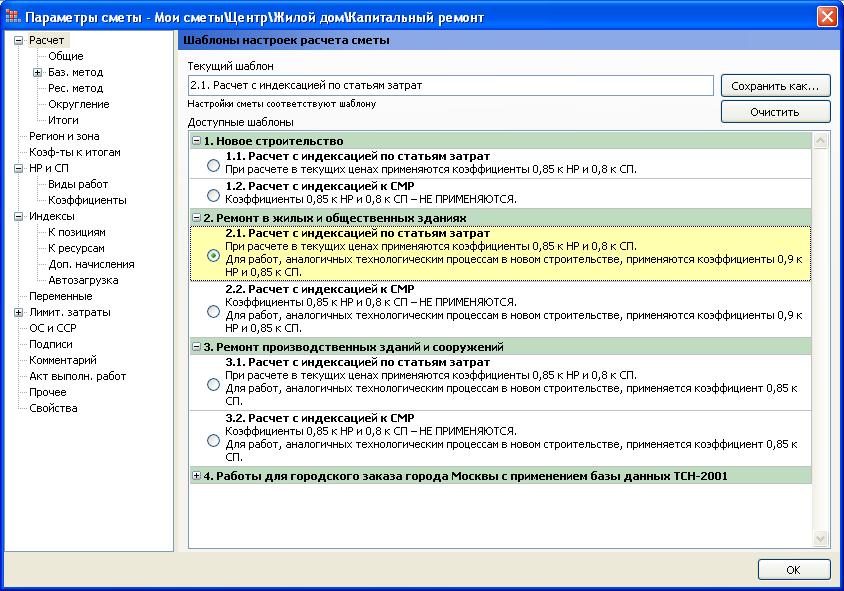844x591 pixels.
Task: Click the window title bar app icon
Action: point(13,17)
